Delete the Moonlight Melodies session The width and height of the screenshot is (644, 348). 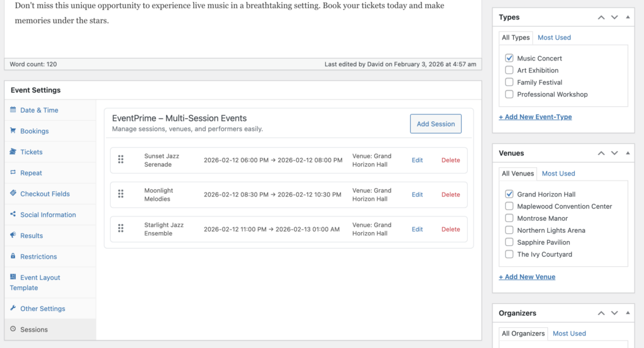[450, 194]
